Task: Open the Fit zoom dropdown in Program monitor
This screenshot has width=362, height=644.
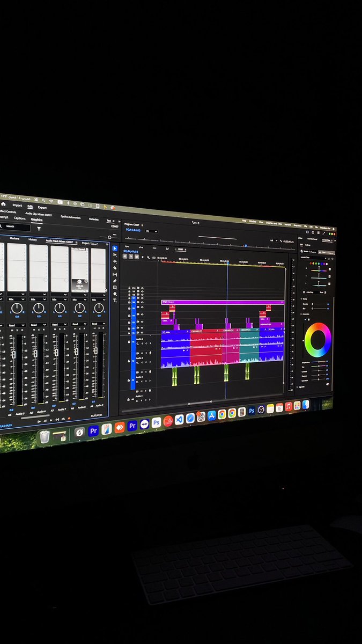Action: tap(152, 231)
